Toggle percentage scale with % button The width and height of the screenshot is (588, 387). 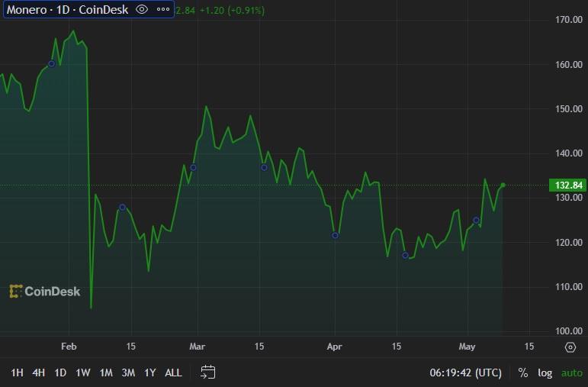[523, 373]
